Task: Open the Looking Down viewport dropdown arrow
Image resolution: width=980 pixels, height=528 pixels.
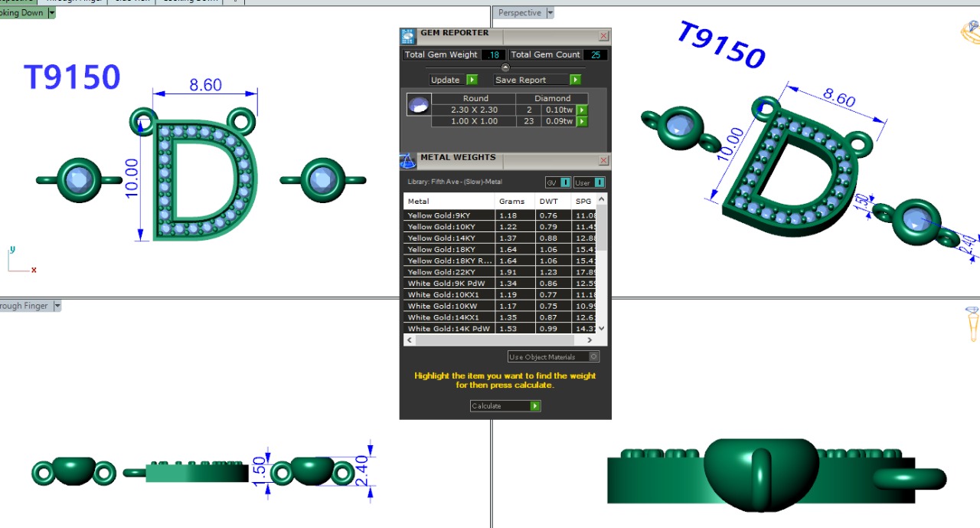Action: click(x=51, y=13)
